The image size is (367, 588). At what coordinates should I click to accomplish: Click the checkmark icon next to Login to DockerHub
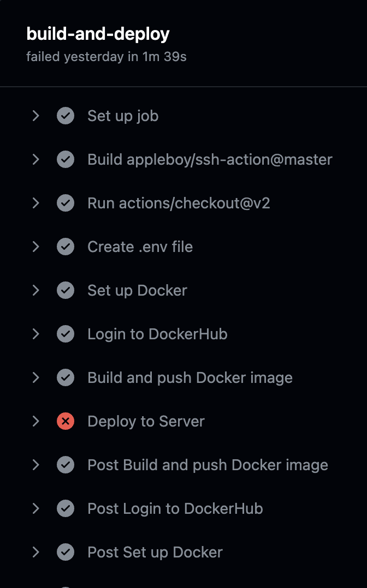66,334
